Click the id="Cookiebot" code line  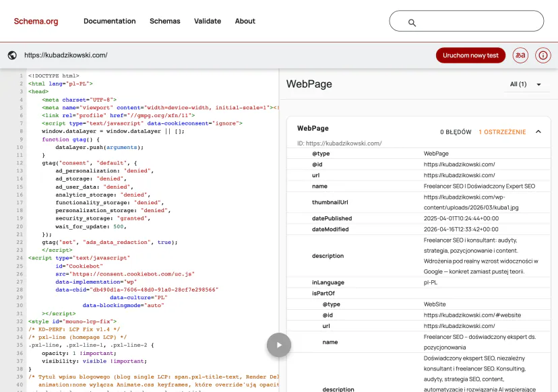[x=79, y=266]
